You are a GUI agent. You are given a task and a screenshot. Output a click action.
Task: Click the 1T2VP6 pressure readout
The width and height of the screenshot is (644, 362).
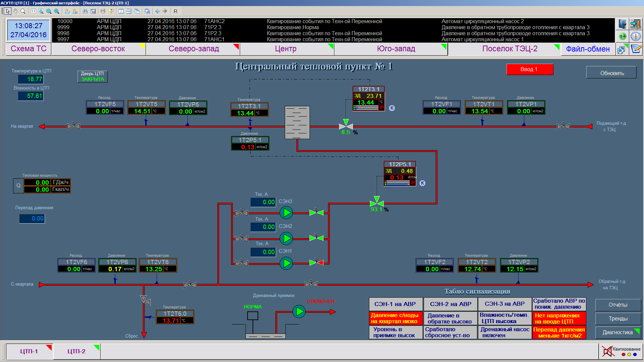(x=117, y=265)
